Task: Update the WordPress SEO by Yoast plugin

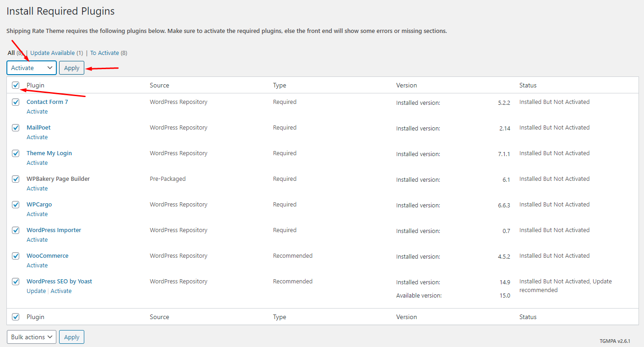Action: (x=36, y=291)
